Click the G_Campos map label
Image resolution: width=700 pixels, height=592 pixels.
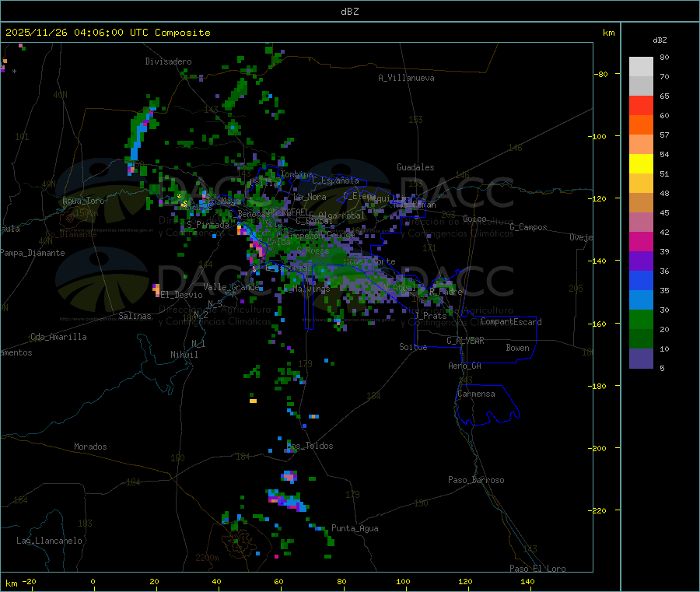pyautogui.click(x=528, y=227)
